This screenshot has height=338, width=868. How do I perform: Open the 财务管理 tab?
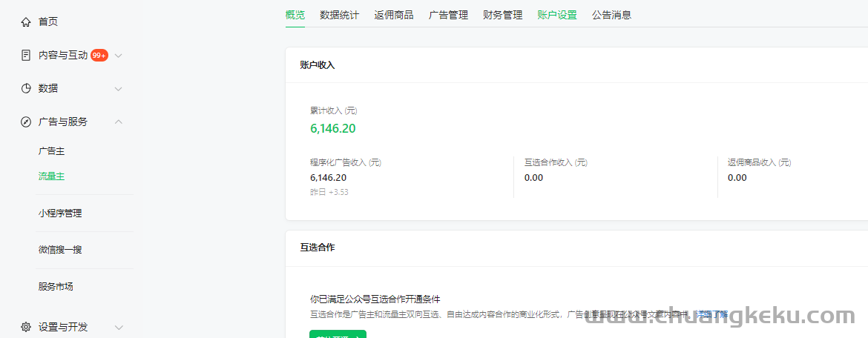point(502,15)
